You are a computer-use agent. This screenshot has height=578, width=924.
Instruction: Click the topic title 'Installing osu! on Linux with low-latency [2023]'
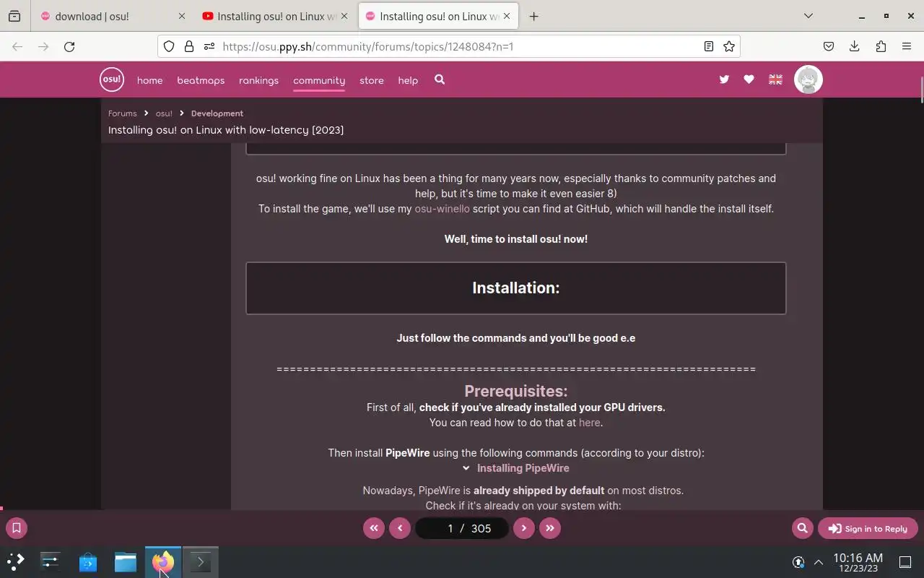[226, 130]
